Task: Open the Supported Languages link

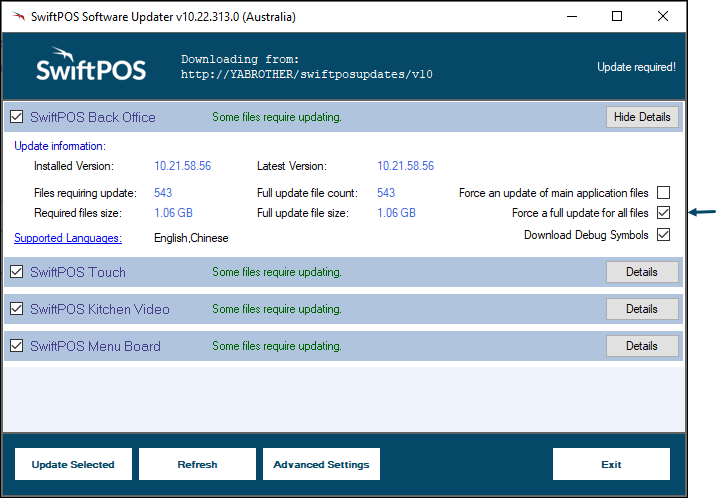Action: (x=68, y=238)
